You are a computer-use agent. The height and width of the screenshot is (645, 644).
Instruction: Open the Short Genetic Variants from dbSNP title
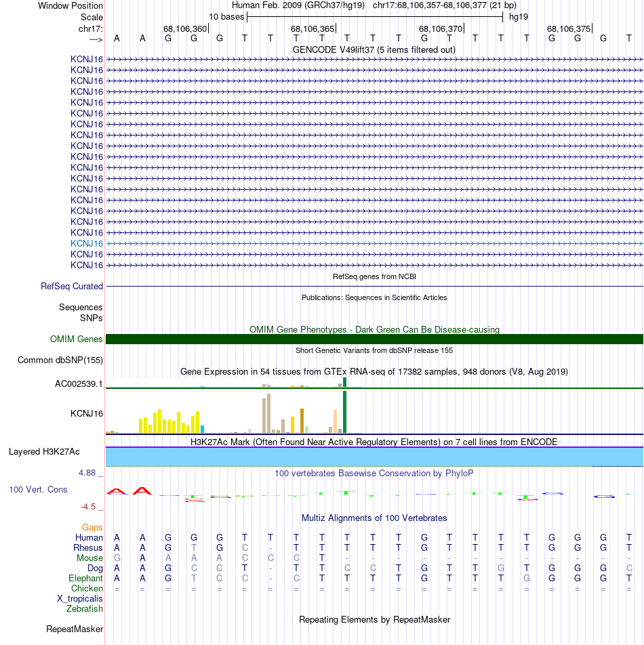[x=374, y=350]
